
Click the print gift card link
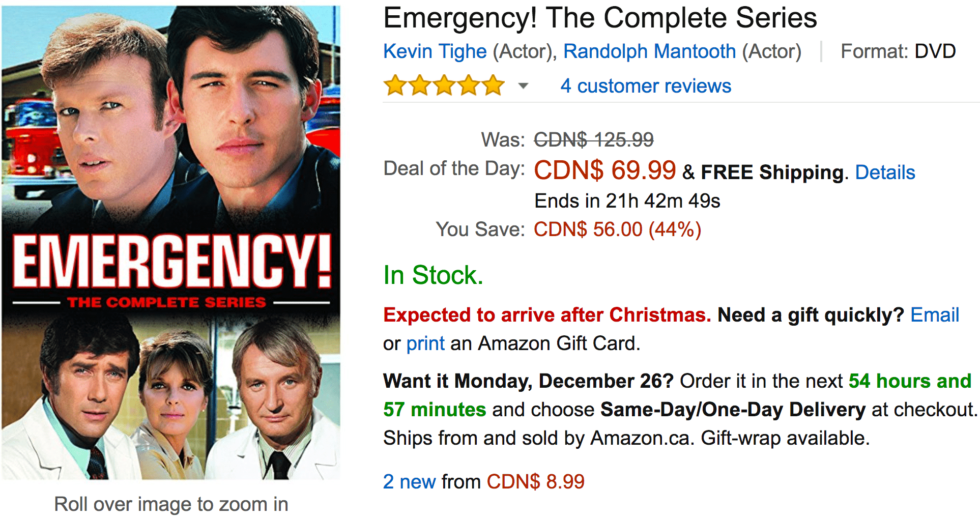tap(425, 343)
